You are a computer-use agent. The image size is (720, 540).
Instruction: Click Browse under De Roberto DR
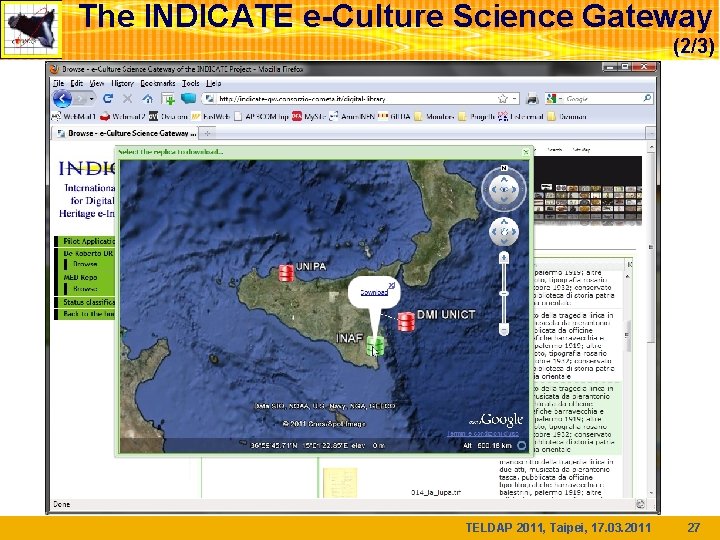click(x=85, y=264)
